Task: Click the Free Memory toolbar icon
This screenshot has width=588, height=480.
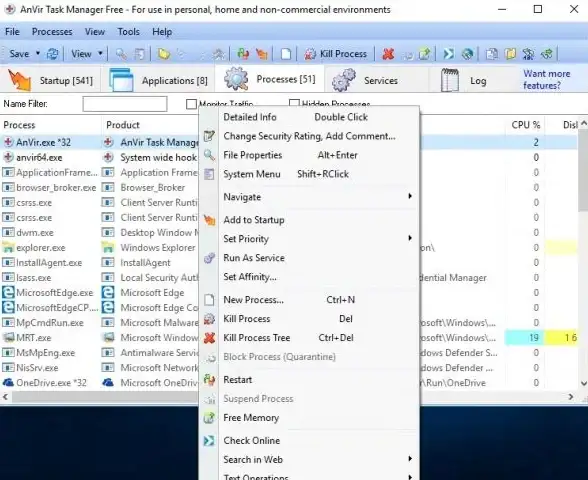Action: [x=424, y=54]
